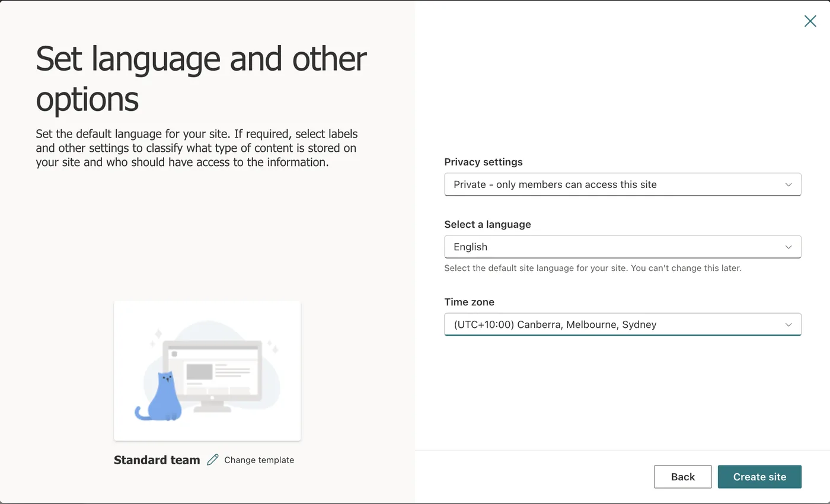Click the Create site button

[x=759, y=477]
